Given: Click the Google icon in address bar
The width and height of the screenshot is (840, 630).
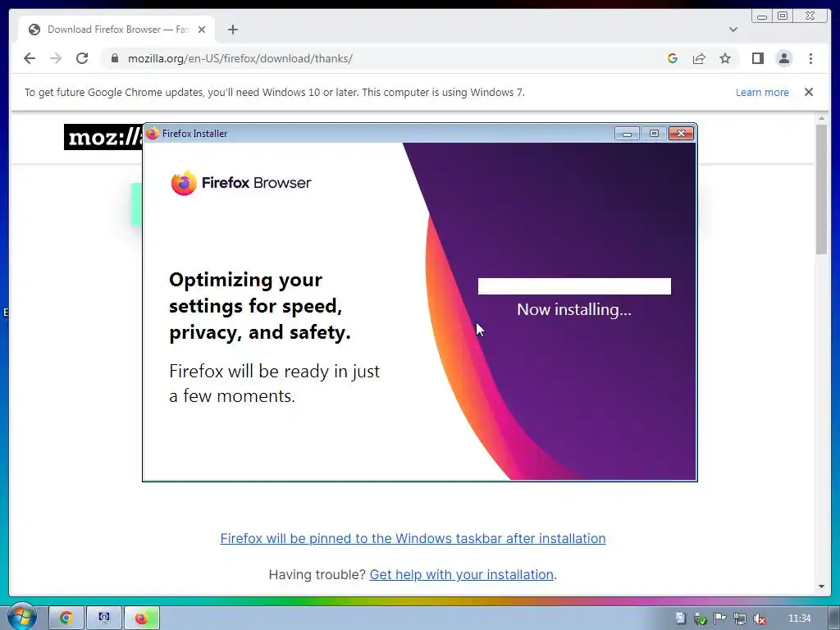Looking at the screenshot, I should pyautogui.click(x=673, y=58).
